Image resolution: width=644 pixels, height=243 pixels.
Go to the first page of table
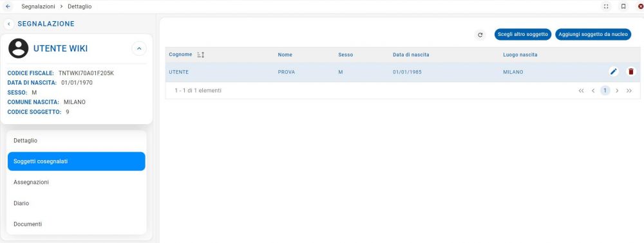[581, 91]
